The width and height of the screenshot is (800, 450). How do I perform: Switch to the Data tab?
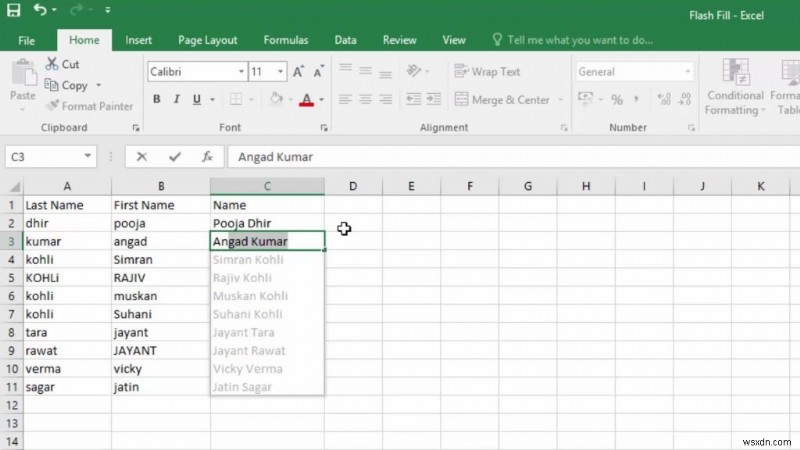(x=345, y=40)
